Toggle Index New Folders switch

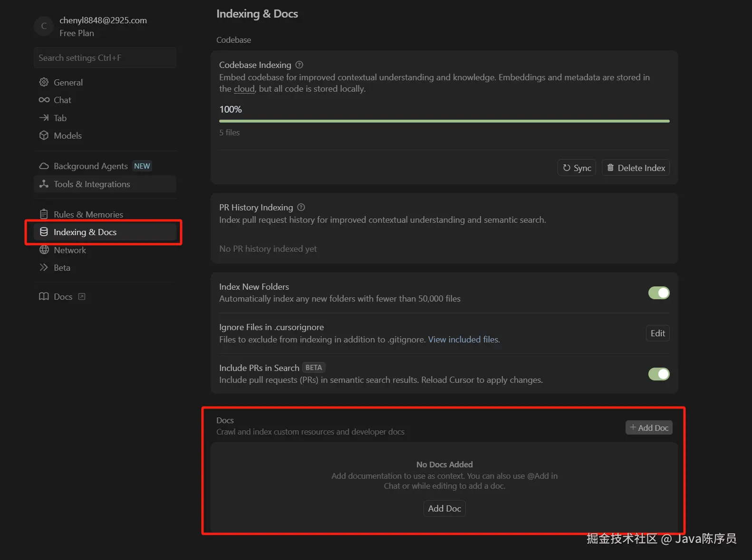(659, 293)
